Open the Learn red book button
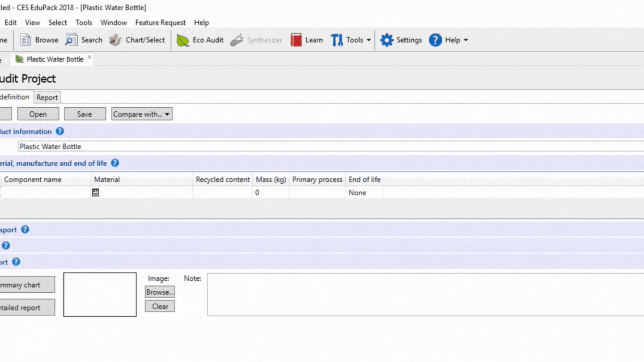 pos(306,40)
